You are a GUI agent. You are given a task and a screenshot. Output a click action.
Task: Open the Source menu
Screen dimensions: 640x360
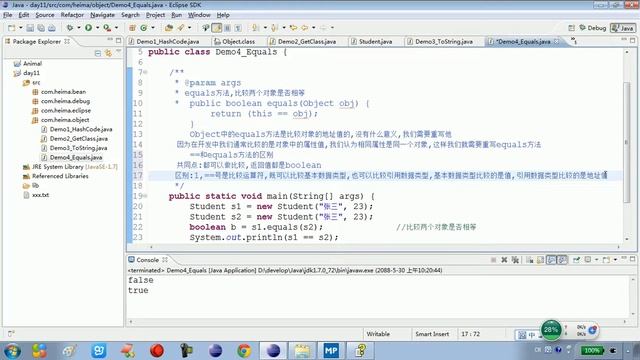point(45,15)
